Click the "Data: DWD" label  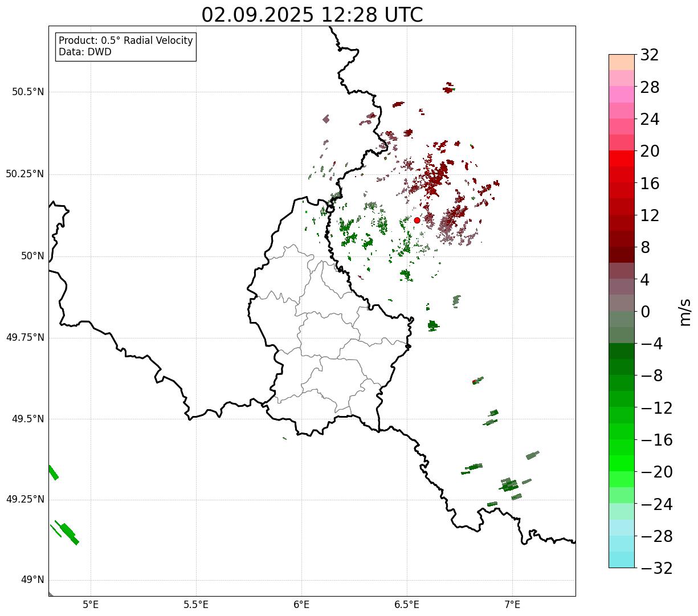pyautogui.click(x=85, y=52)
